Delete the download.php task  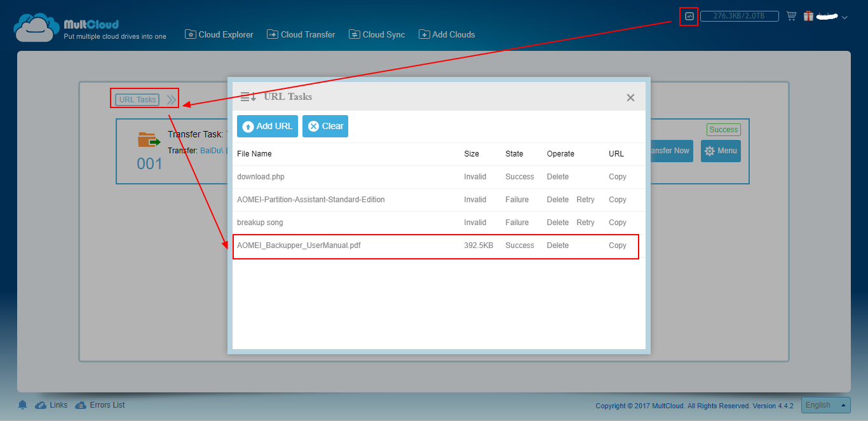click(x=557, y=177)
